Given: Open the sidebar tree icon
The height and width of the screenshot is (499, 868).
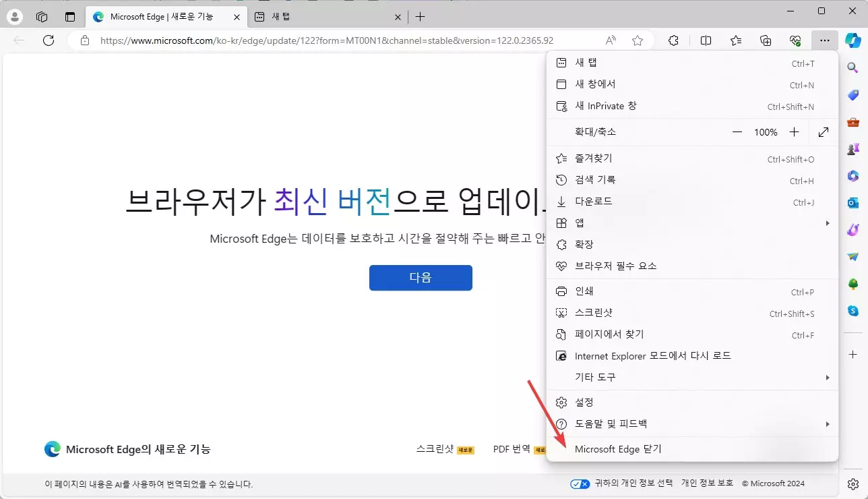Looking at the screenshot, I should coord(852,284).
